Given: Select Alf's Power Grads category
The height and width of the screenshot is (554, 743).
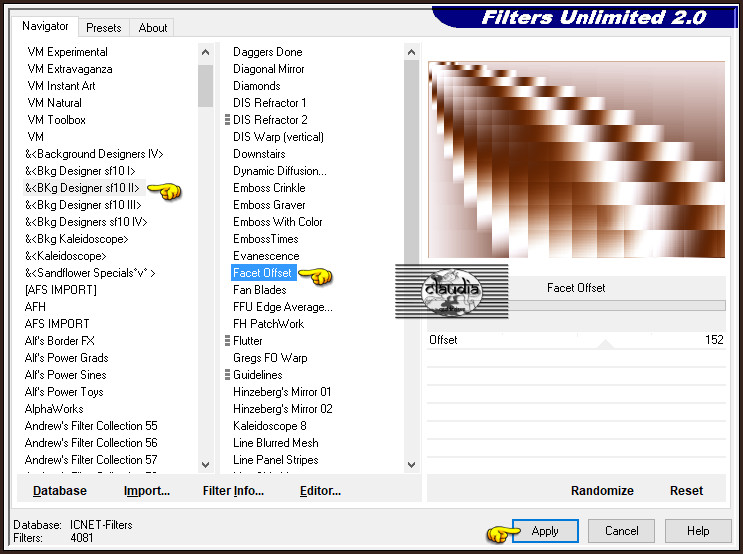Looking at the screenshot, I should click(66, 358).
